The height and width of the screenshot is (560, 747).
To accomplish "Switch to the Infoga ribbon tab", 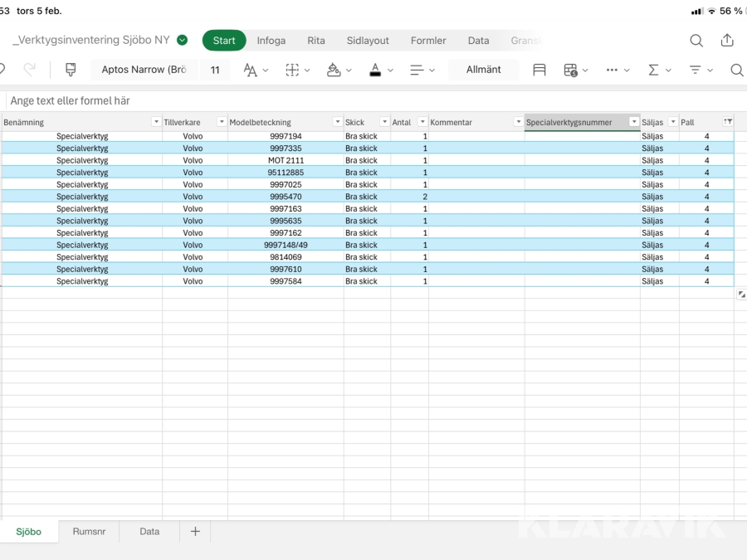I will [x=271, y=41].
